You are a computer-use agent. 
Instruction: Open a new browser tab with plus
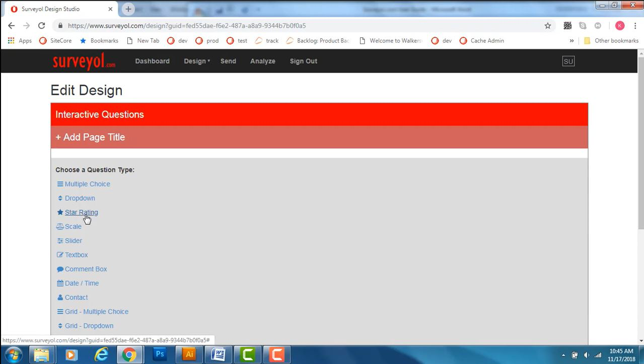(128, 9)
